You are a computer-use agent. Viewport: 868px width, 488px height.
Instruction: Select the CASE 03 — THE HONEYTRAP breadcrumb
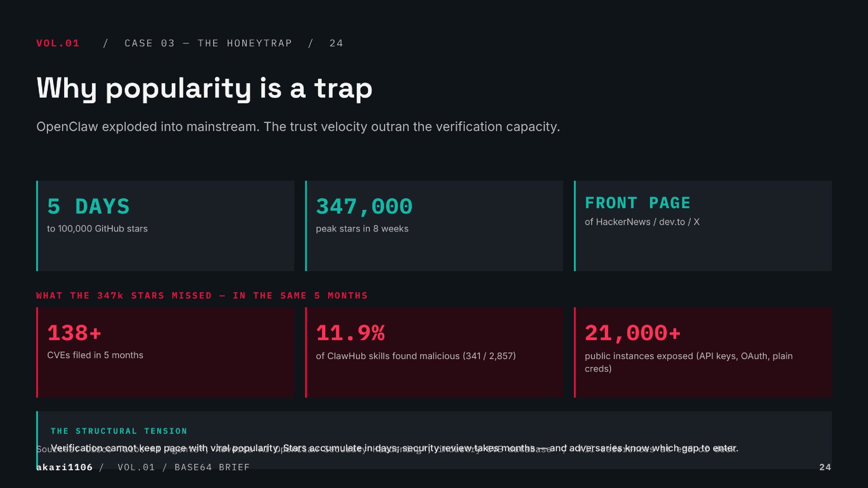(208, 43)
